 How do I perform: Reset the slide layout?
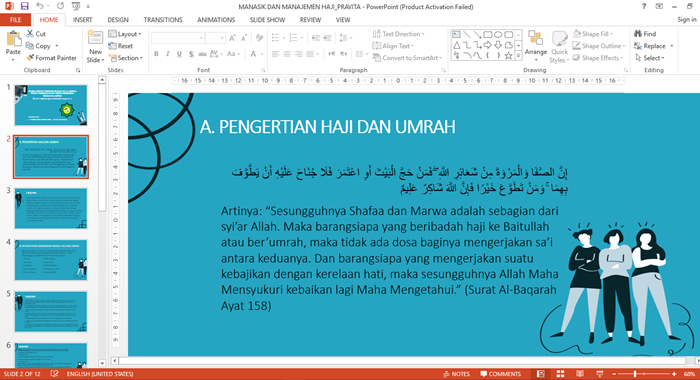tap(121, 46)
